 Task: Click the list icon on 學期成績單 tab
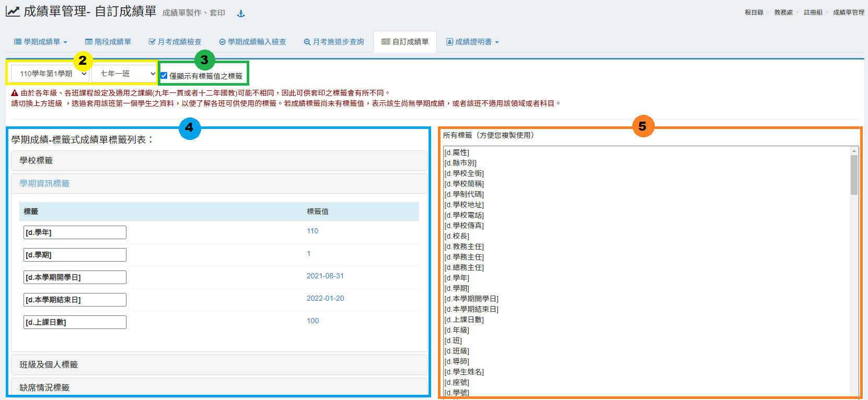tap(18, 42)
